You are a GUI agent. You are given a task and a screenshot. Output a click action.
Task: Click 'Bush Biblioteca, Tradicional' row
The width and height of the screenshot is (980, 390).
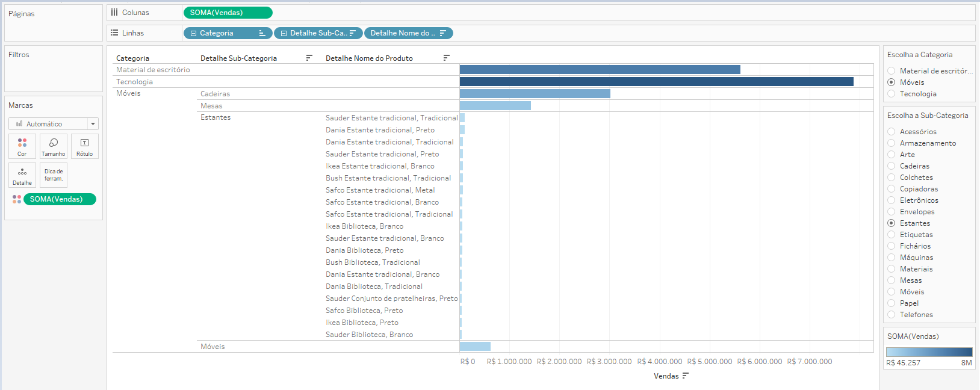click(373, 262)
